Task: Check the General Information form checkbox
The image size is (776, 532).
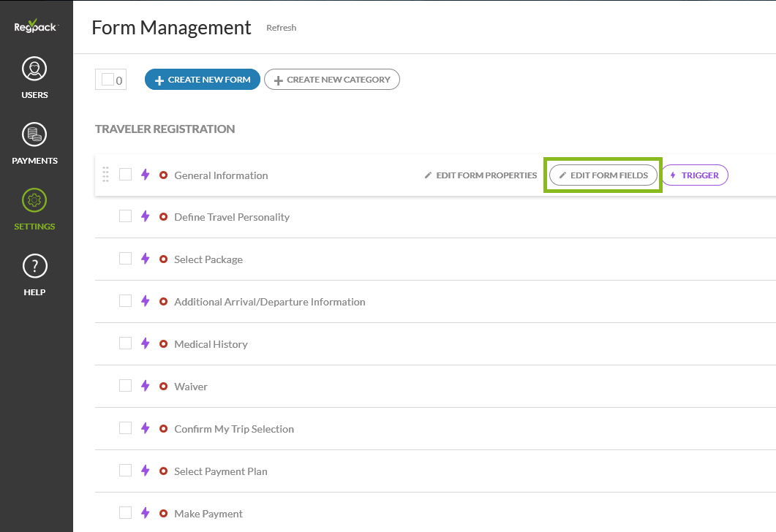Action: (x=125, y=175)
